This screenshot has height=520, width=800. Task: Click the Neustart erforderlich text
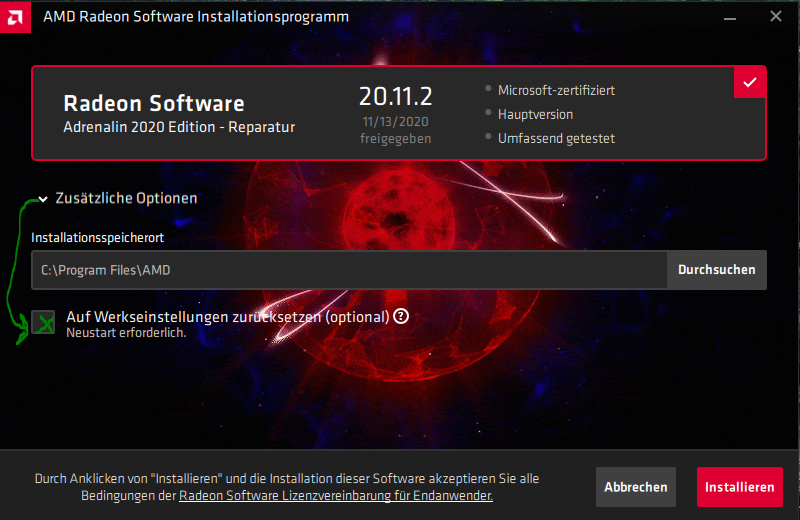(x=126, y=333)
